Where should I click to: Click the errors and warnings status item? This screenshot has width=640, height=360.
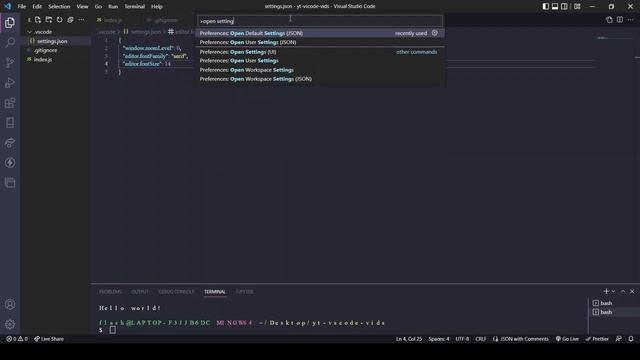[x=17, y=339]
